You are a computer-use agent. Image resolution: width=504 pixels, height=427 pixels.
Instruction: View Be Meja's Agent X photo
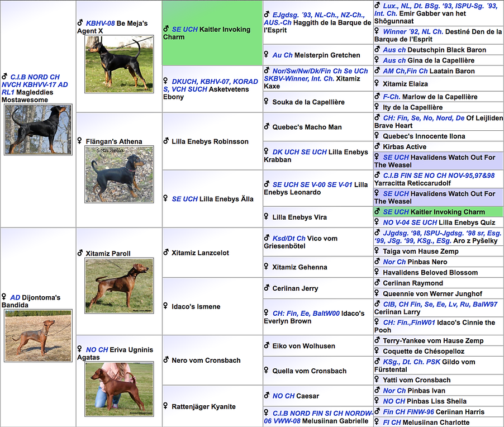(119, 64)
